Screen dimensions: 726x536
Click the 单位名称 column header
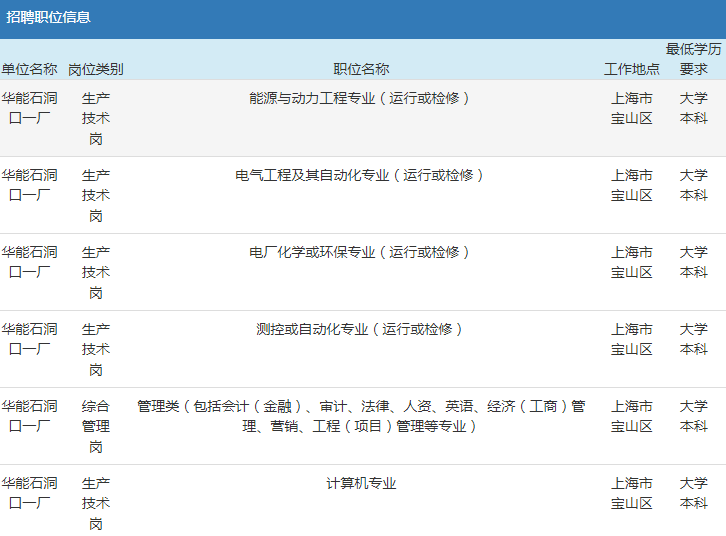[x=29, y=69]
